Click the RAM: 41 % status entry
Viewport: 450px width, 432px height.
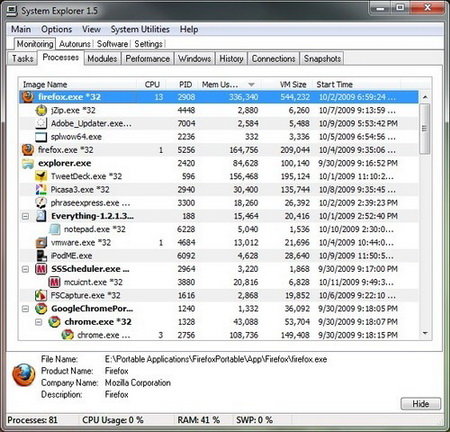click(199, 420)
